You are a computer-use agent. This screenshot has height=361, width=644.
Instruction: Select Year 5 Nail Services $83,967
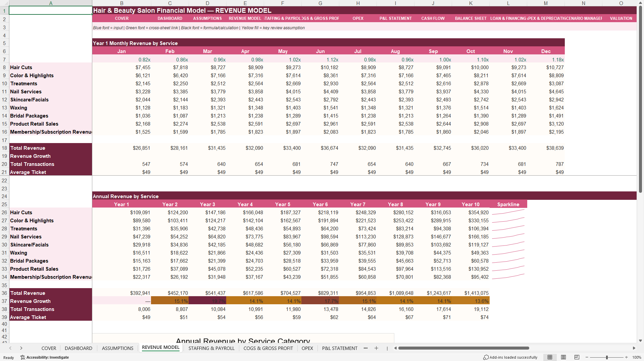point(283,237)
